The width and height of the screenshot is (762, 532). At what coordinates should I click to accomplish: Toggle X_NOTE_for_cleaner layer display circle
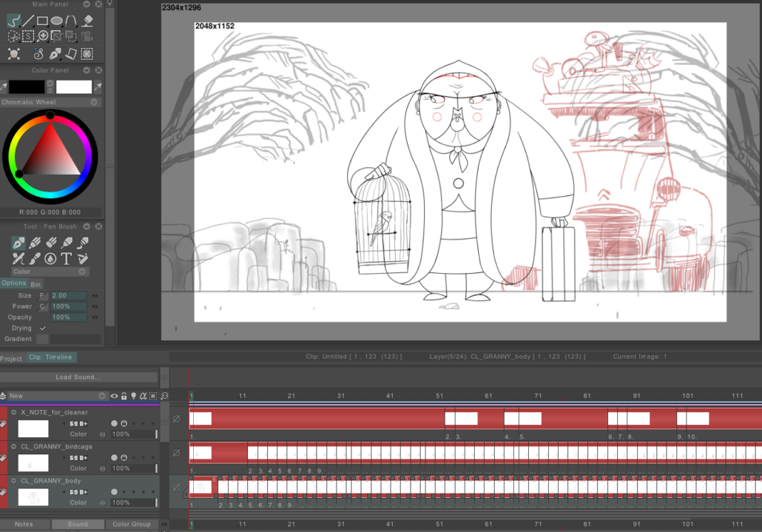click(114, 424)
